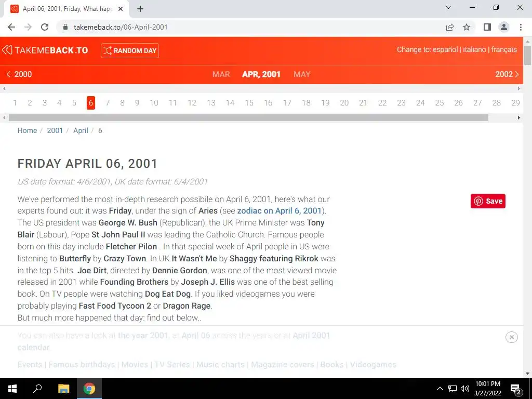The image size is (532, 399).
Task: Click the Pinterest Save button
Action: coord(488,201)
